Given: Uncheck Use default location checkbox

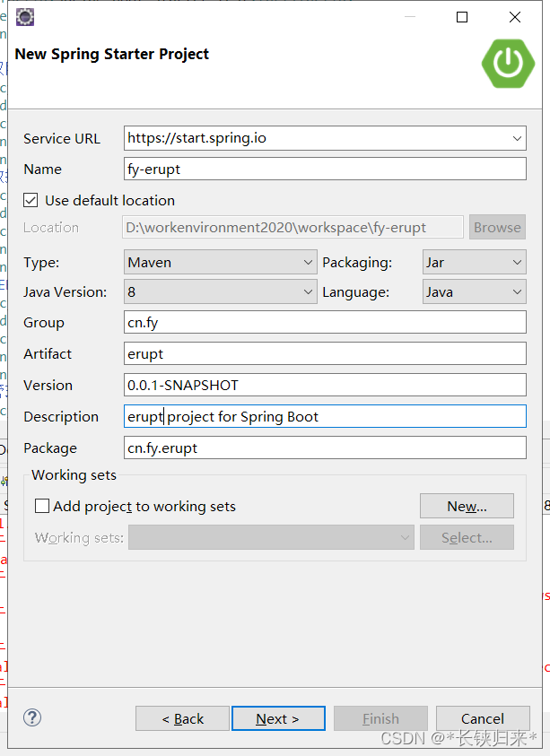Looking at the screenshot, I should click(x=31, y=200).
